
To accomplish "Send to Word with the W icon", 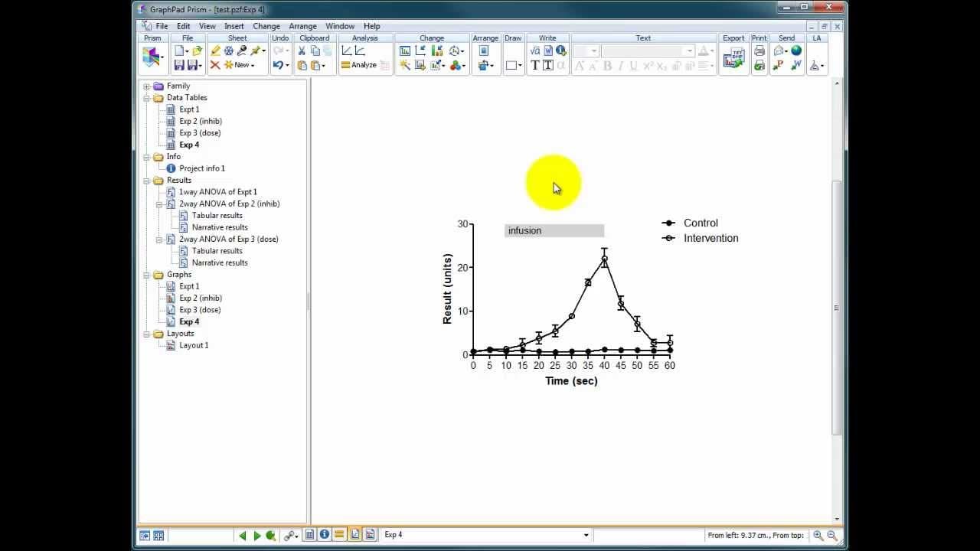I will 796,65.
